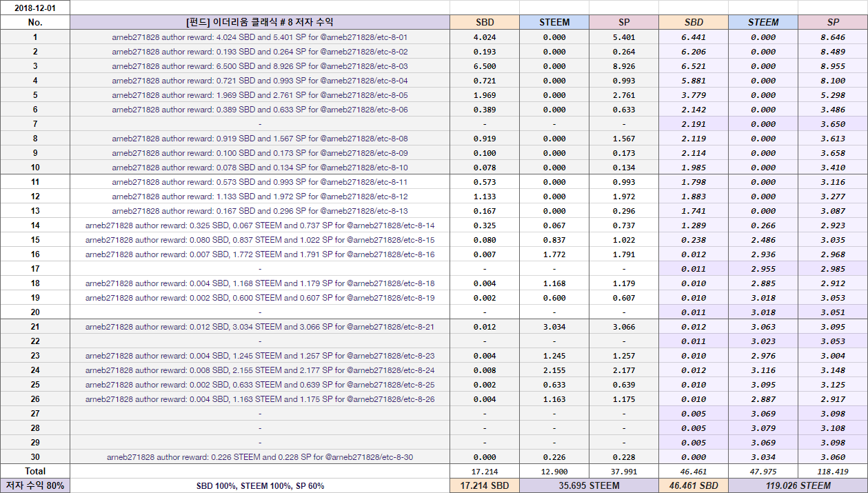This screenshot has width=868, height=493.
Task: Open the etc-8-01 author reward entry
Action: coord(260,37)
